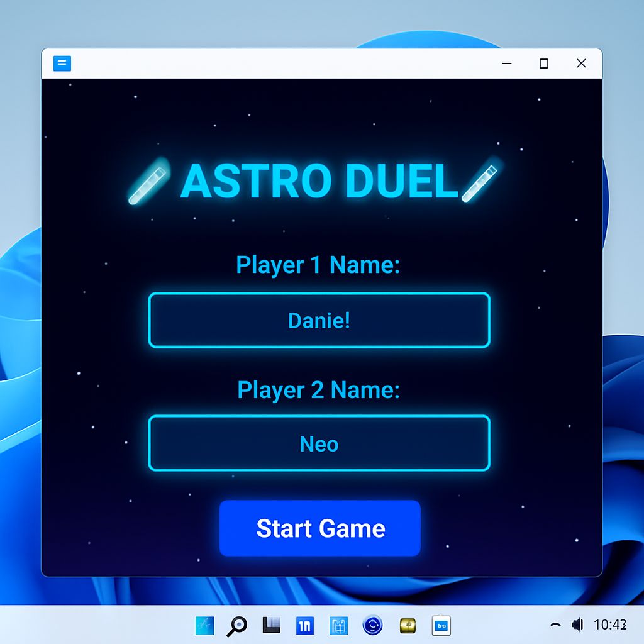Launch the blue '1n' app on taskbar
The height and width of the screenshot is (644, 644).
305,626
